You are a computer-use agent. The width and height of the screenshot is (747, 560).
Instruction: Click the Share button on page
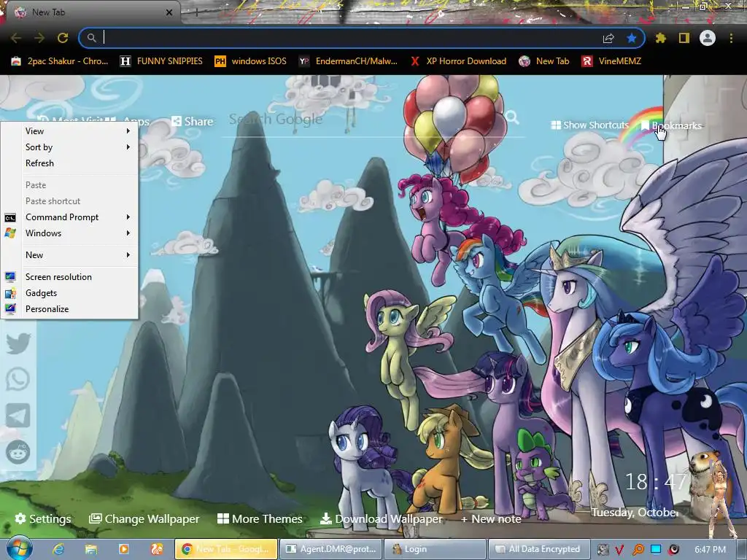[x=192, y=122]
